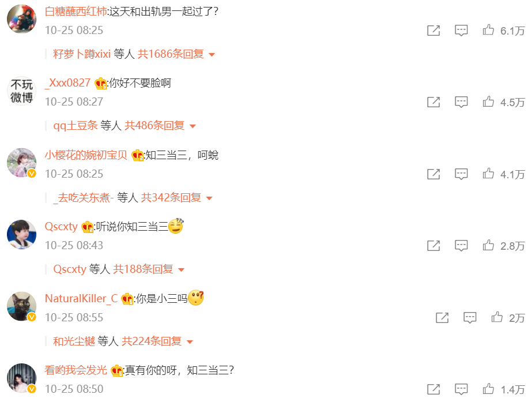This screenshot has width=532, height=398.
Task: Like the comment by 白糖蘸西红柿
Action: 488,30
